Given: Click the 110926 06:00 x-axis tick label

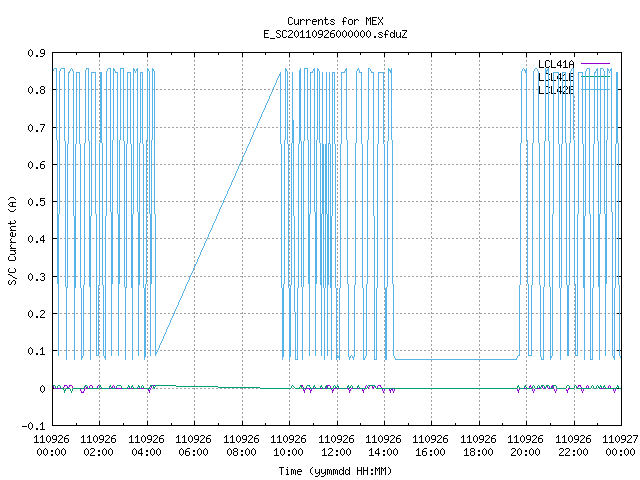Looking at the screenshot, I should tap(193, 445).
